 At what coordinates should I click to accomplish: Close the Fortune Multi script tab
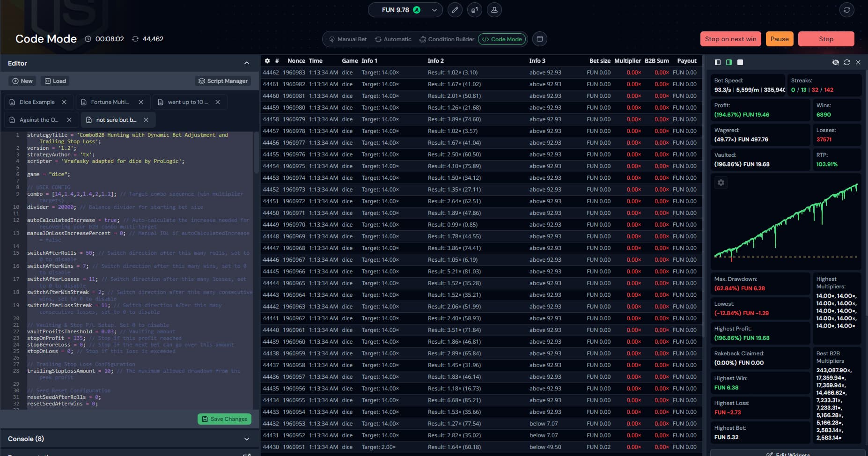(x=141, y=102)
